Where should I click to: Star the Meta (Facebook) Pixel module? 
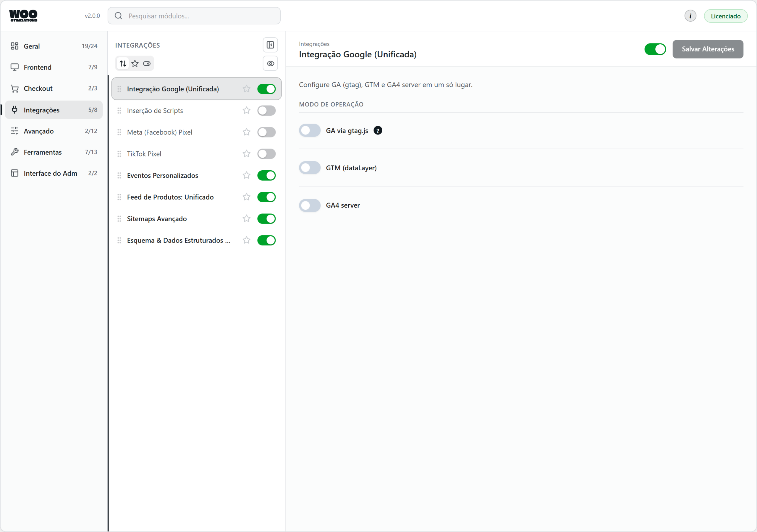point(246,132)
